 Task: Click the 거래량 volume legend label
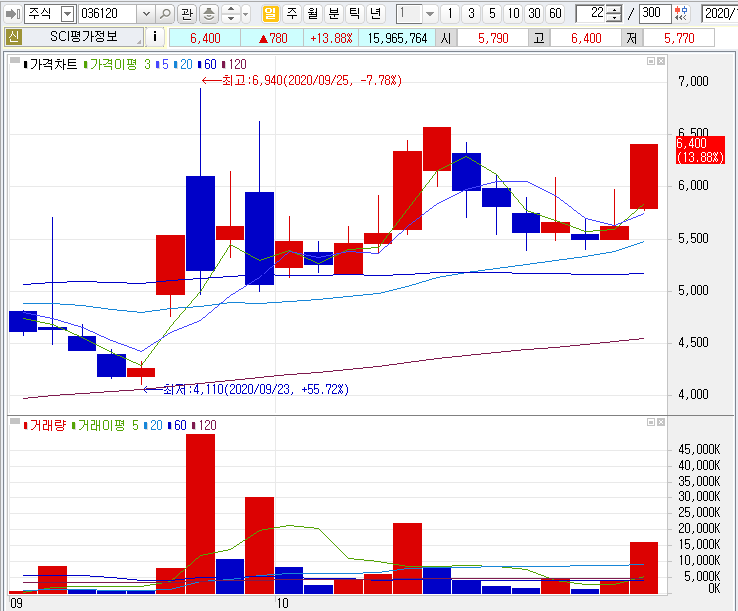coord(45,426)
